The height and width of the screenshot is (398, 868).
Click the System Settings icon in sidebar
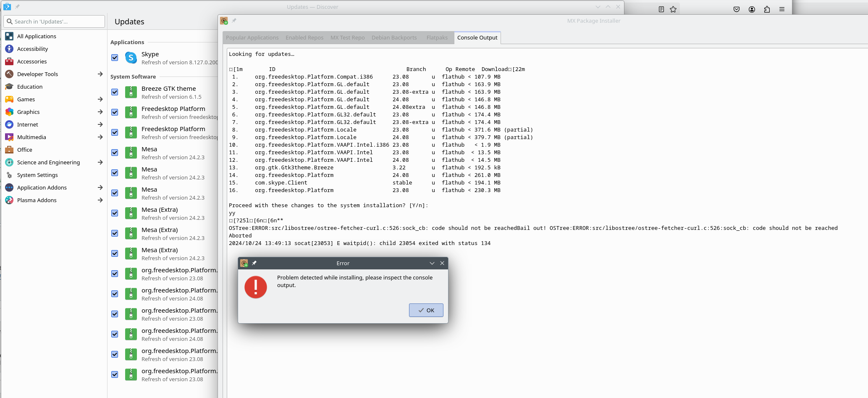[9, 175]
